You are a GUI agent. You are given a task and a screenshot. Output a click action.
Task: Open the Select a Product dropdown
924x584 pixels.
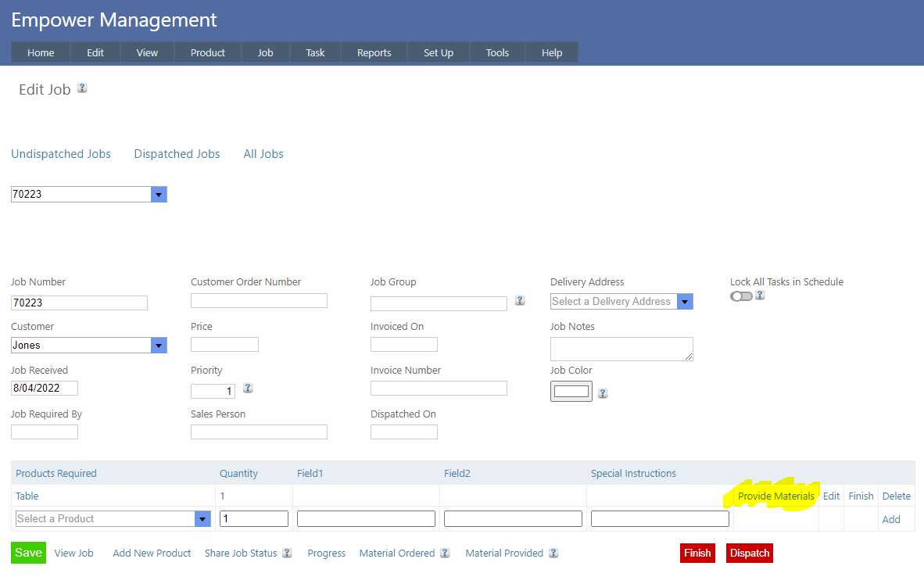(x=202, y=519)
